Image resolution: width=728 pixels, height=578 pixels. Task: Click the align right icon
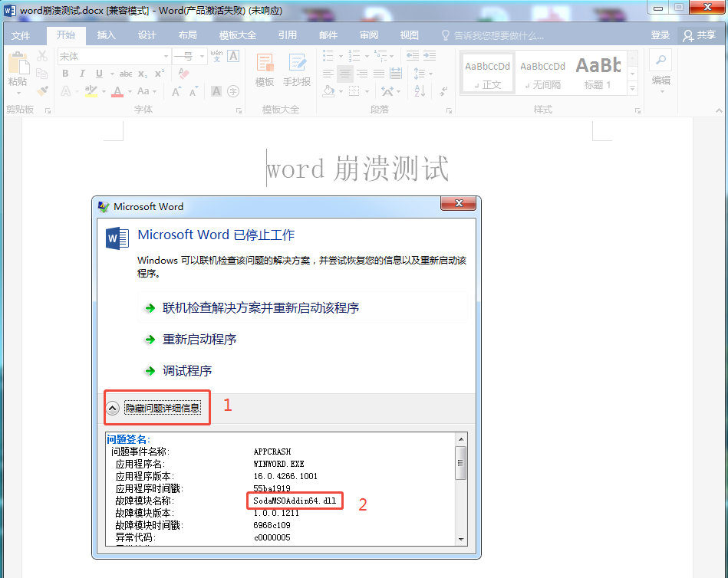pyautogui.click(x=362, y=74)
